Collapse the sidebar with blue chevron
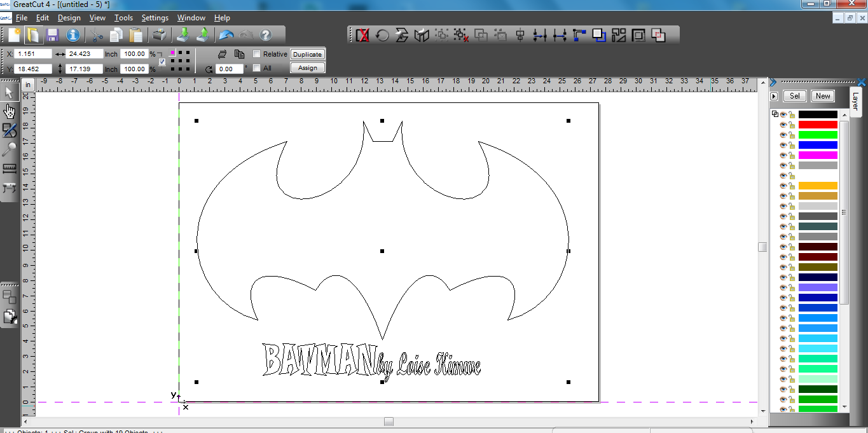This screenshot has height=433, width=868. (x=773, y=82)
